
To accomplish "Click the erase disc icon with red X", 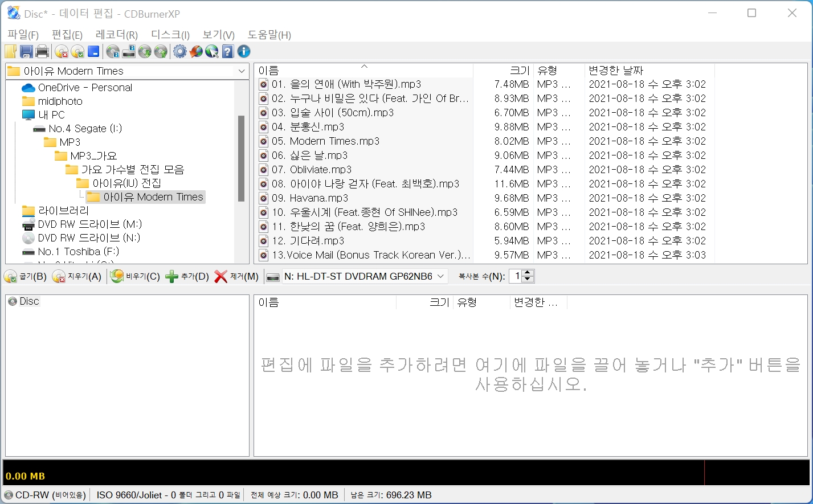I will tap(62, 52).
